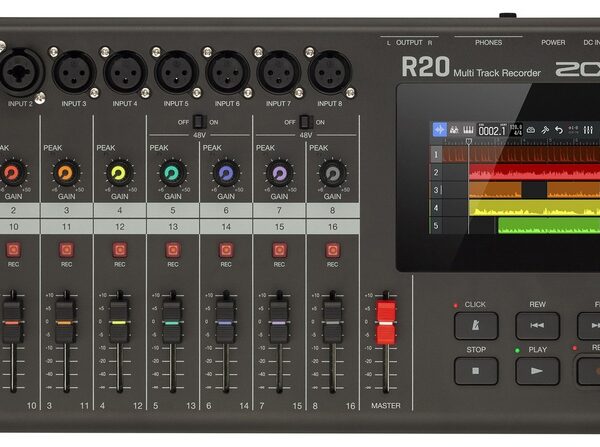Toggle the 48V phantom switch for inputs 7-8

(x=306, y=121)
